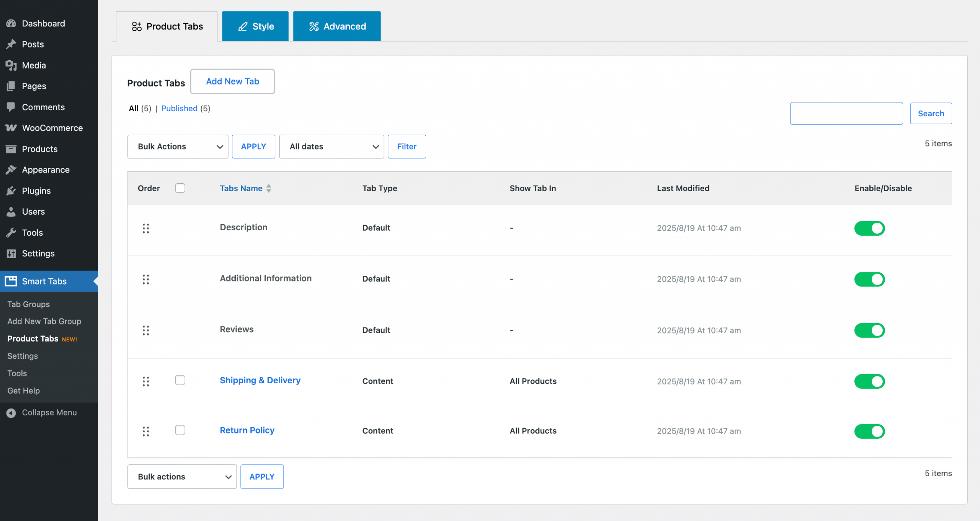Click the Products archive icon
This screenshot has height=521, width=980.
point(11,149)
